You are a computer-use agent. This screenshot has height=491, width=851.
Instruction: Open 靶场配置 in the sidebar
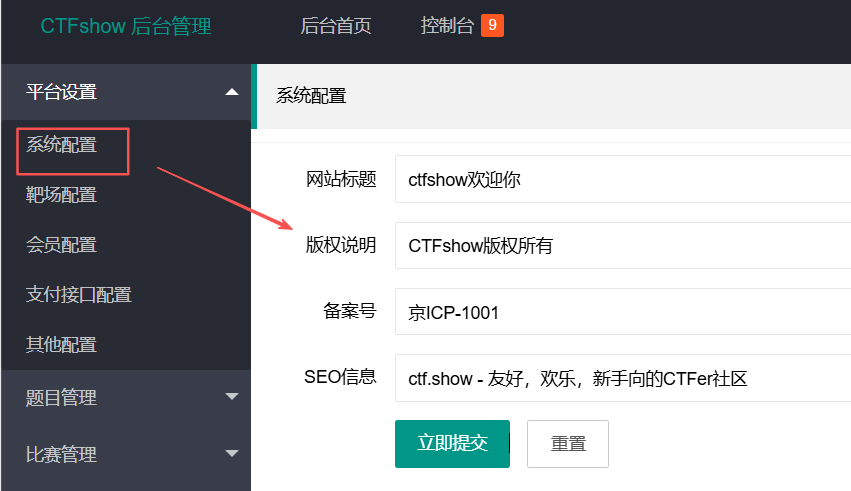61,195
